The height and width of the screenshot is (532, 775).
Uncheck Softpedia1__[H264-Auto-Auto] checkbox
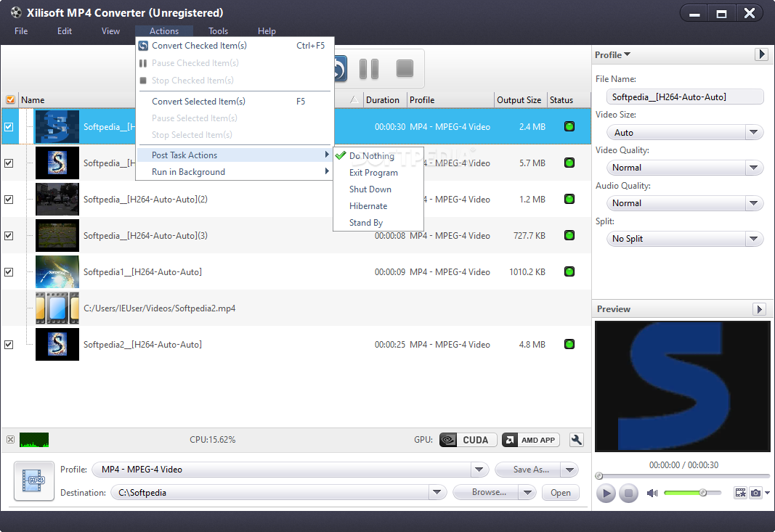click(x=9, y=272)
